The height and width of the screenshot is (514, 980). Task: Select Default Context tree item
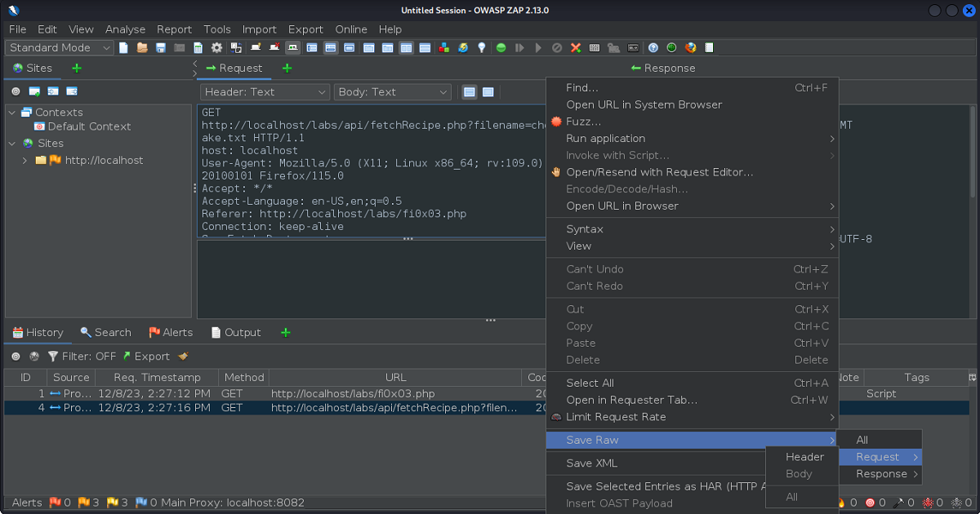click(x=82, y=126)
